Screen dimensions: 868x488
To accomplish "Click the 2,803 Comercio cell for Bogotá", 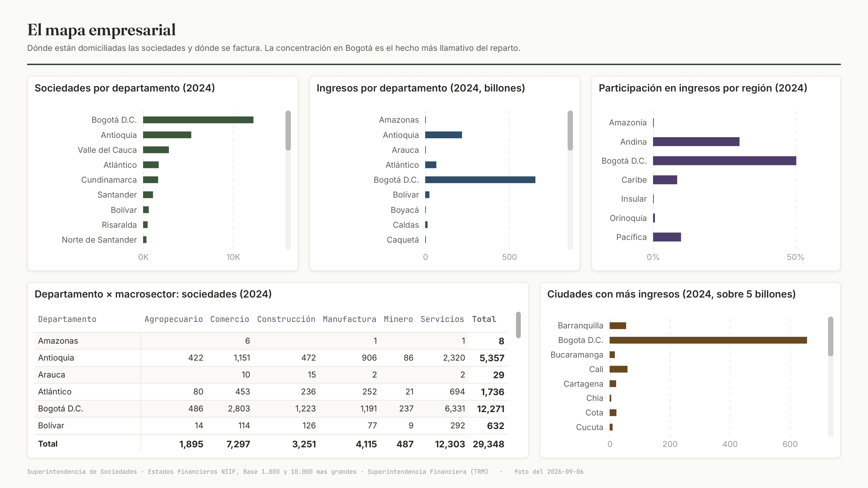I will 239,409.
